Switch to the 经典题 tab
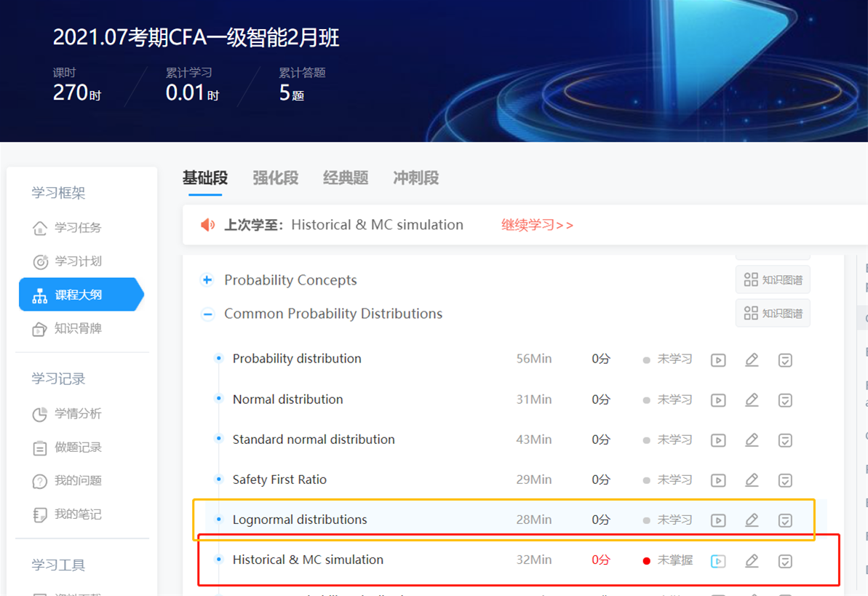 click(346, 178)
